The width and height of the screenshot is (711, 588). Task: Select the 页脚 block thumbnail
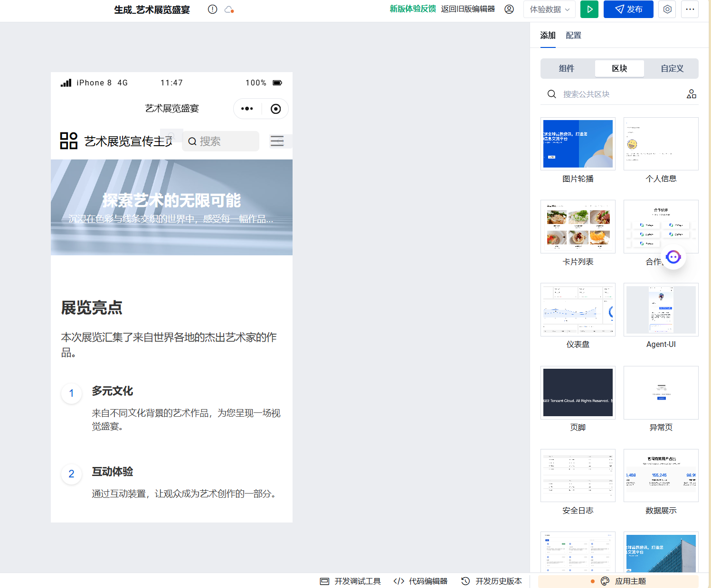click(x=578, y=392)
